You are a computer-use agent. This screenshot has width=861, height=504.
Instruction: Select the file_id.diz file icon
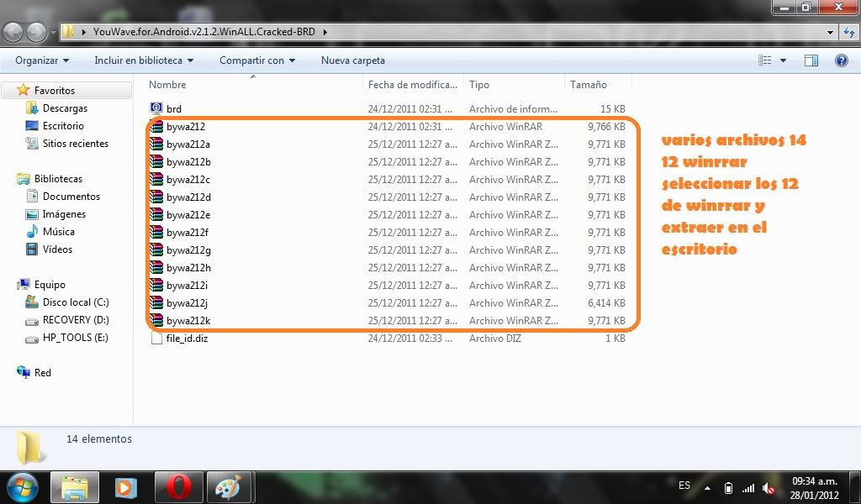pos(156,339)
